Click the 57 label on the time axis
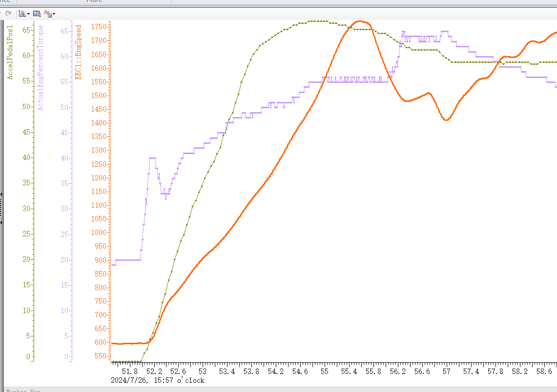557x392 pixels. point(446,372)
